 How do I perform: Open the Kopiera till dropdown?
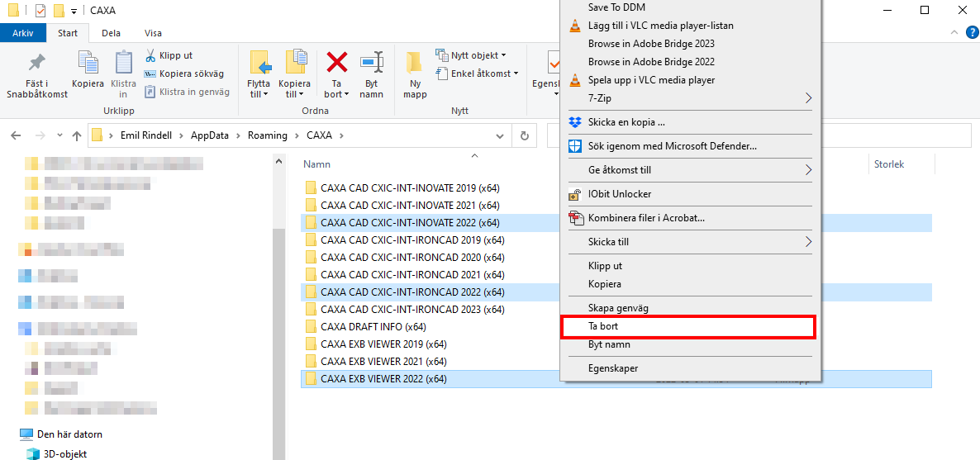293,75
